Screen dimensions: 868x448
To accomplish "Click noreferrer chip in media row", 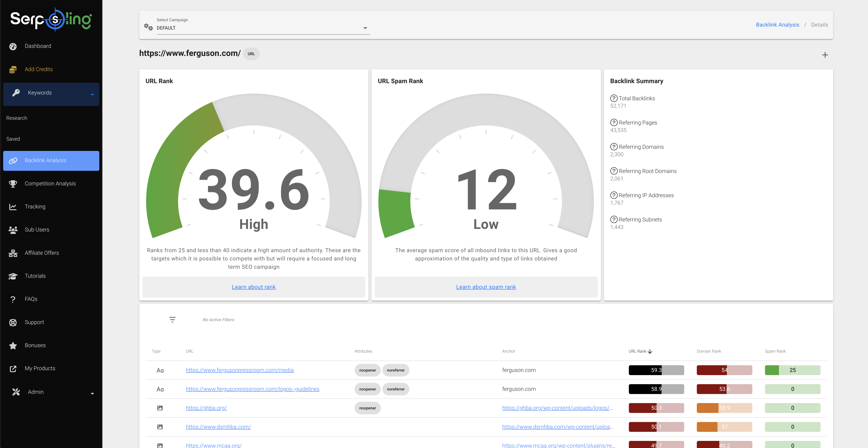I will (396, 370).
